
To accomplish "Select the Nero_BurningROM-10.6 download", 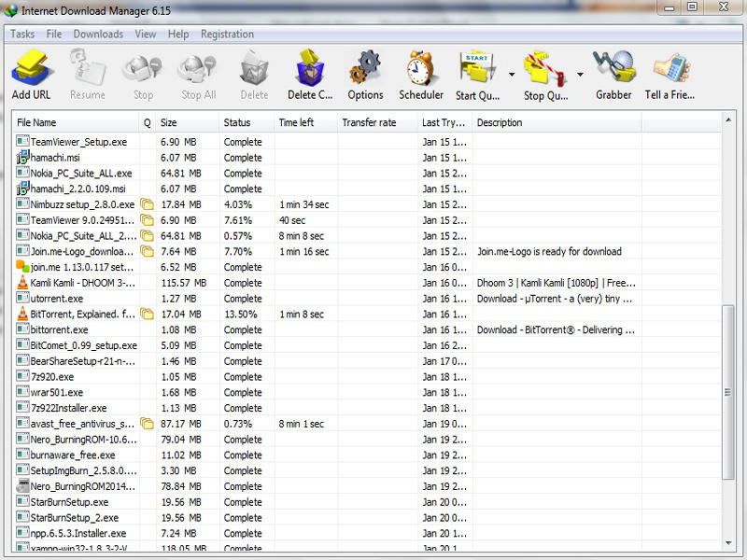I will coord(367,440).
